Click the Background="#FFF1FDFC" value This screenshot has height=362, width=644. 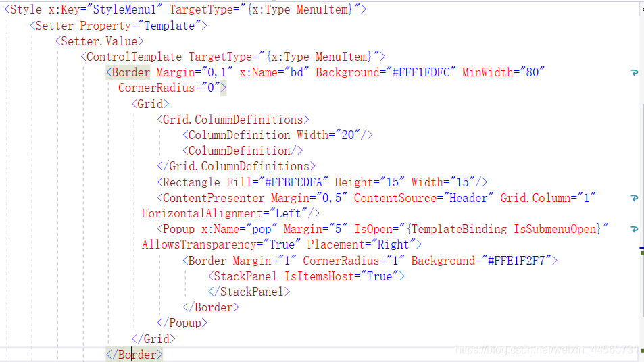coord(421,73)
